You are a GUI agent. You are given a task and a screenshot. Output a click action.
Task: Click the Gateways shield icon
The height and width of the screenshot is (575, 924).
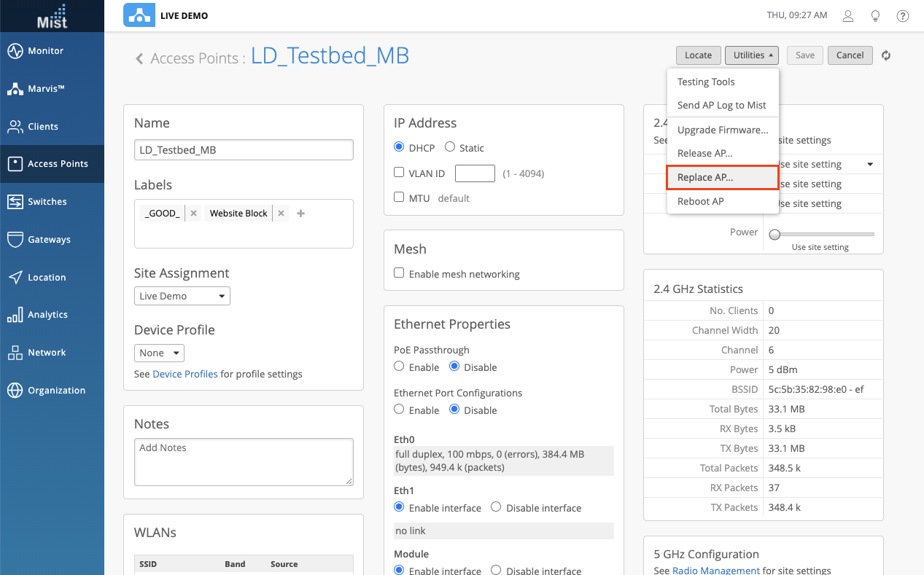point(15,240)
